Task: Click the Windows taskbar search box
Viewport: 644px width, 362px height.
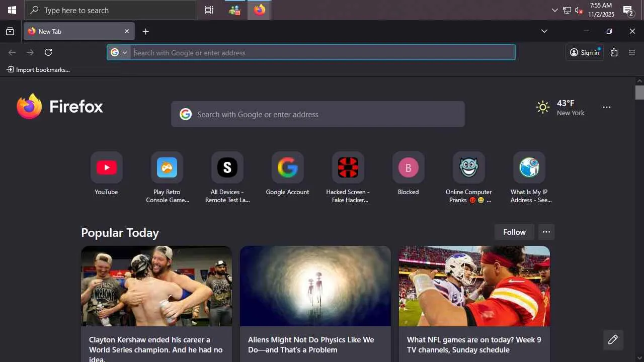Action: coord(111,10)
